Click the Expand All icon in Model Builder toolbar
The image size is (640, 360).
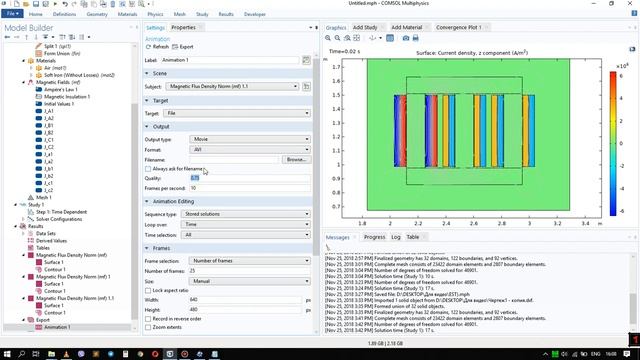pos(72,37)
